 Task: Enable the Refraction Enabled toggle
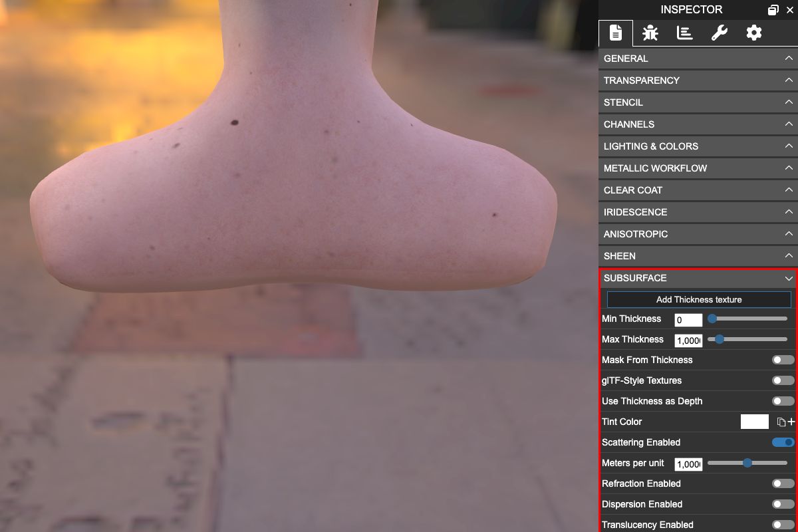click(x=783, y=483)
